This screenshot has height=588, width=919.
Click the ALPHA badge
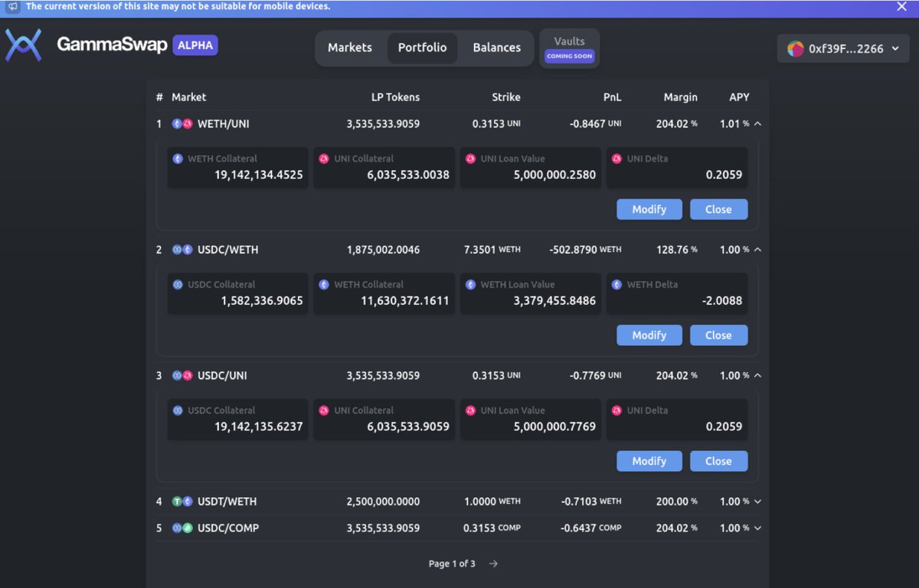195,45
